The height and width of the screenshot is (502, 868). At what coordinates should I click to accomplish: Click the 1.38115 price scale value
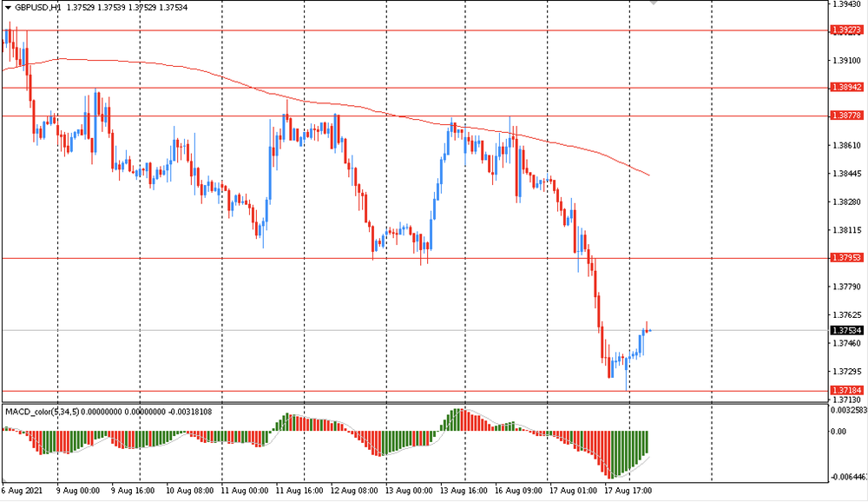(x=847, y=230)
